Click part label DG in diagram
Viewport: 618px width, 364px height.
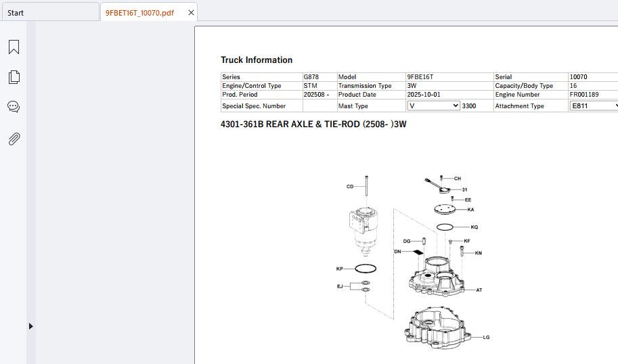(407, 241)
